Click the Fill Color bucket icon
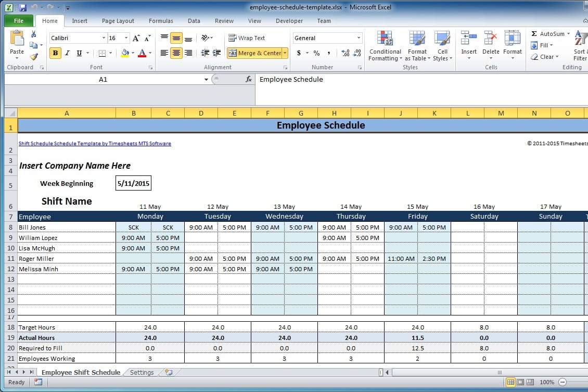 [x=125, y=53]
